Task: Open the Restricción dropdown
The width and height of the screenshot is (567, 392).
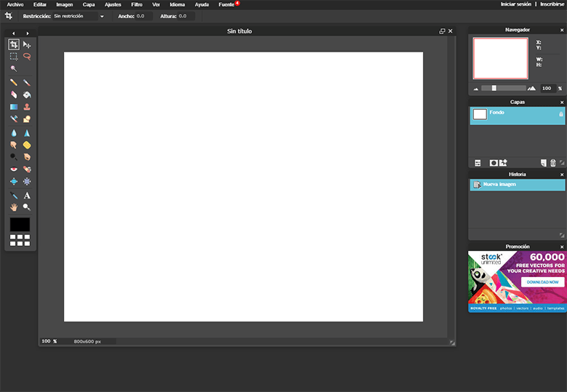Action: point(79,16)
